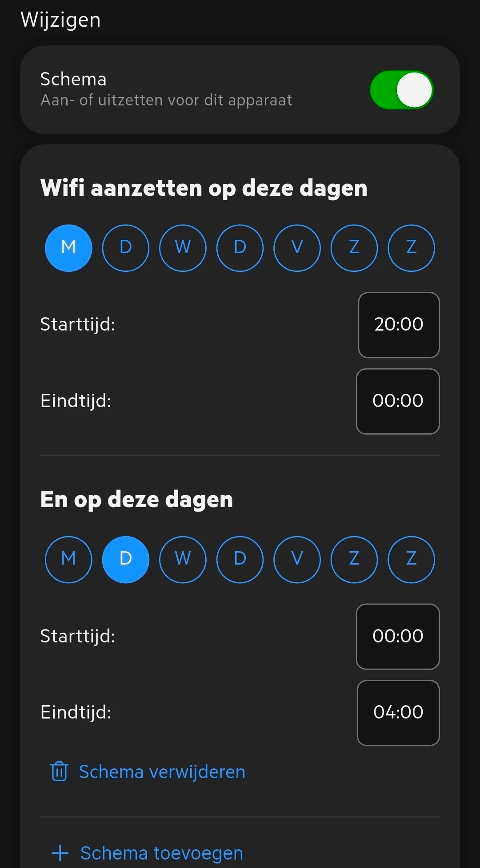Enable Monday in the second schedule

click(x=68, y=559)
